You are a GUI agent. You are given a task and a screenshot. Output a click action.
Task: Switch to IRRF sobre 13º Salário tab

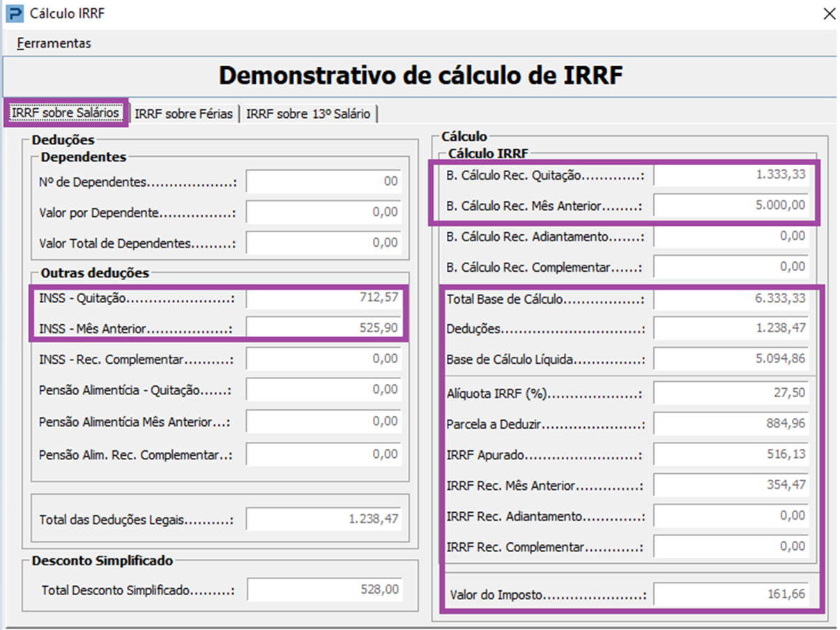coord(308,114)
